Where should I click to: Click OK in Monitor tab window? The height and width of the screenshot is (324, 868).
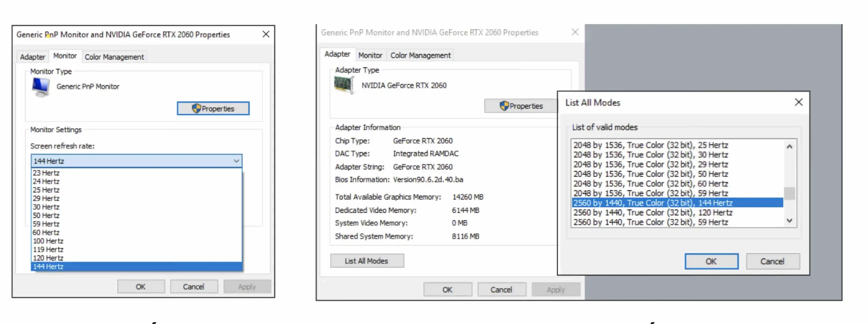click(141, 287)
